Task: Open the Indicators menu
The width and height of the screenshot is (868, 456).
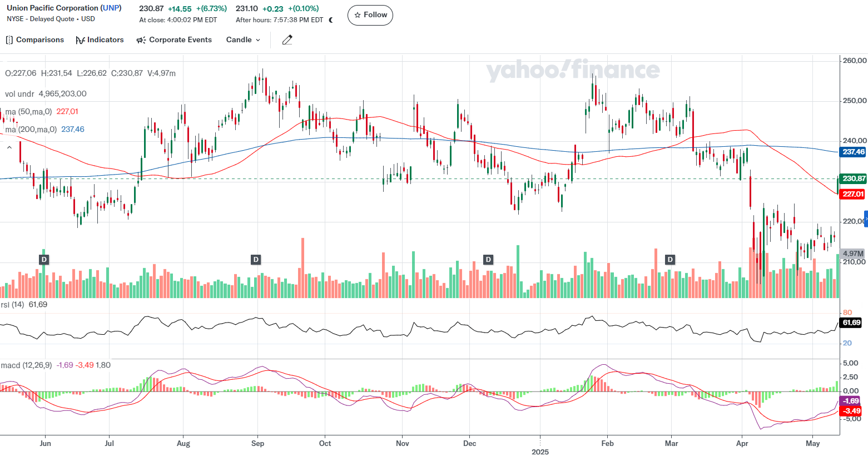Action: tap(100, 40)
